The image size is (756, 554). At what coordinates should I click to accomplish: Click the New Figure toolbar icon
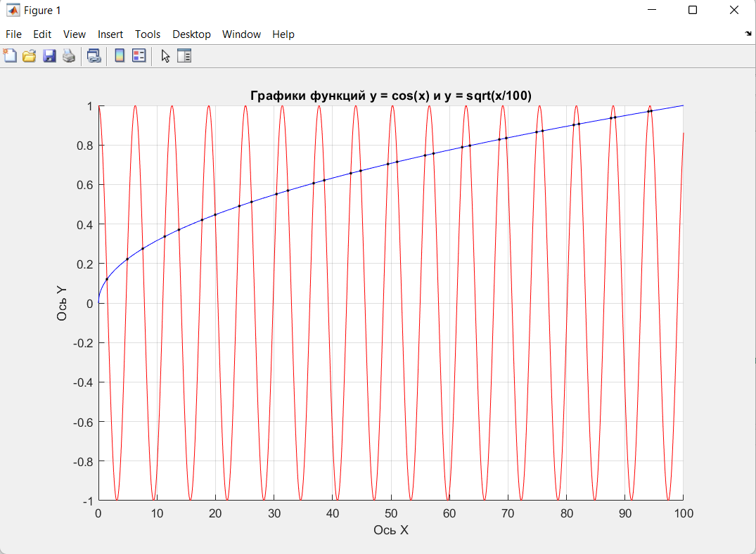(10, 56)
